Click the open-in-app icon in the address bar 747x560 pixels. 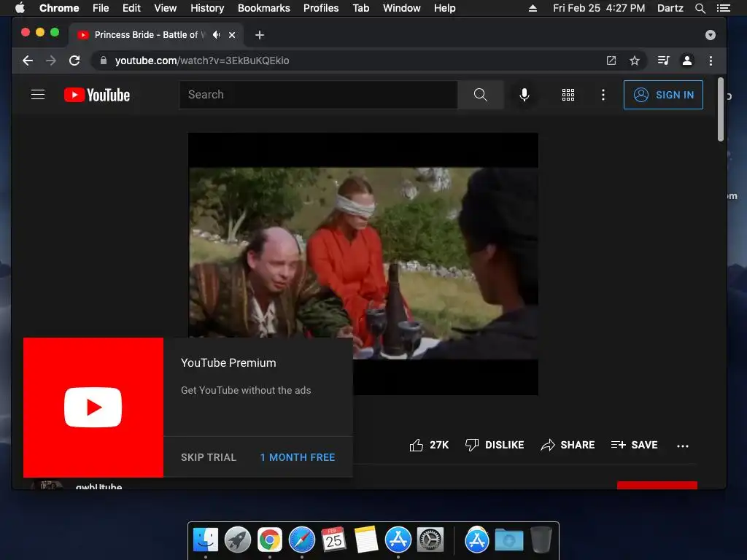tap(611, 61)
